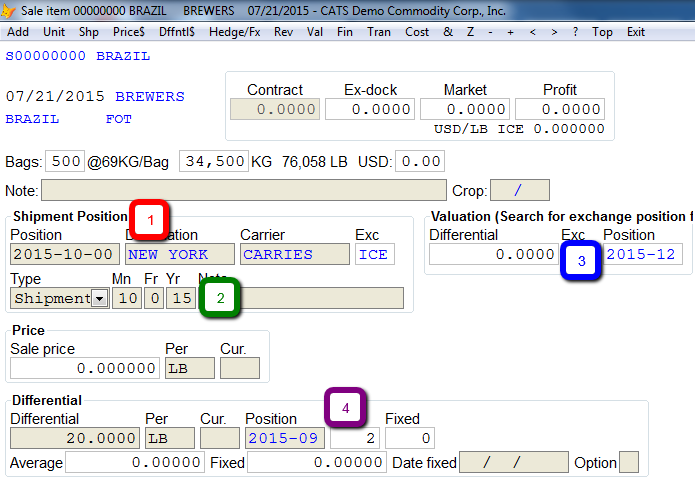Click the Price Cur. currency field
Image resolution: width=695 pixels, height=482 pixels.
tap(240, 368)
